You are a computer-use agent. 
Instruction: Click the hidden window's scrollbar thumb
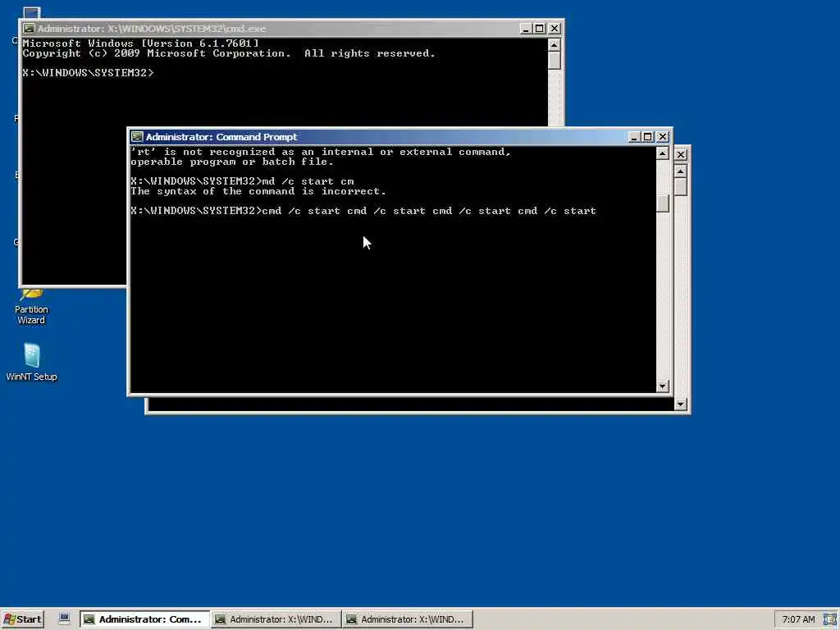(680, 187)
